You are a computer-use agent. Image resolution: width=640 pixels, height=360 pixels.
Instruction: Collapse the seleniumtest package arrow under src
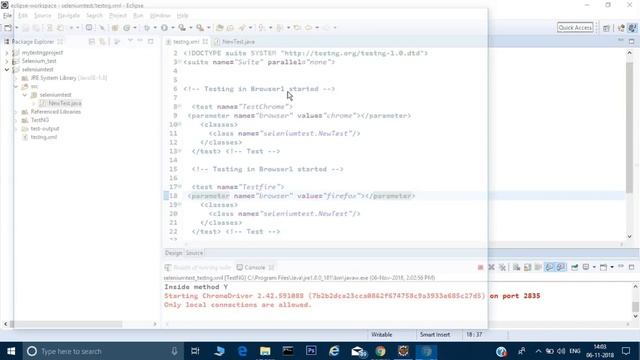pos(24,95)
